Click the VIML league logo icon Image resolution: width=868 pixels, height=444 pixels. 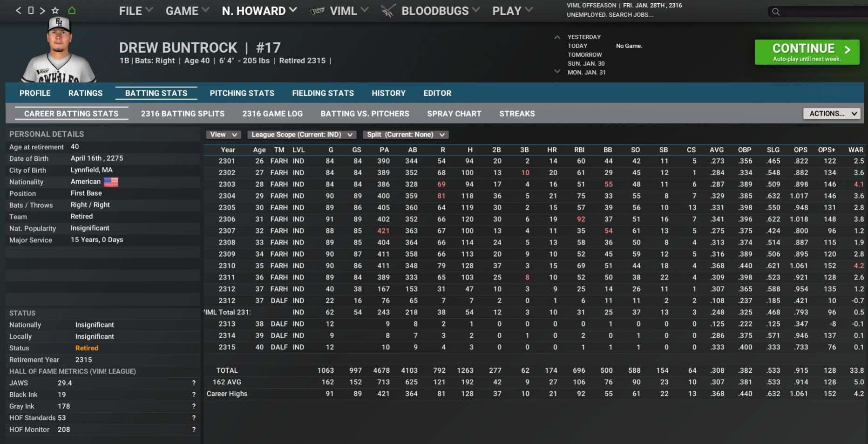[317, 11]
